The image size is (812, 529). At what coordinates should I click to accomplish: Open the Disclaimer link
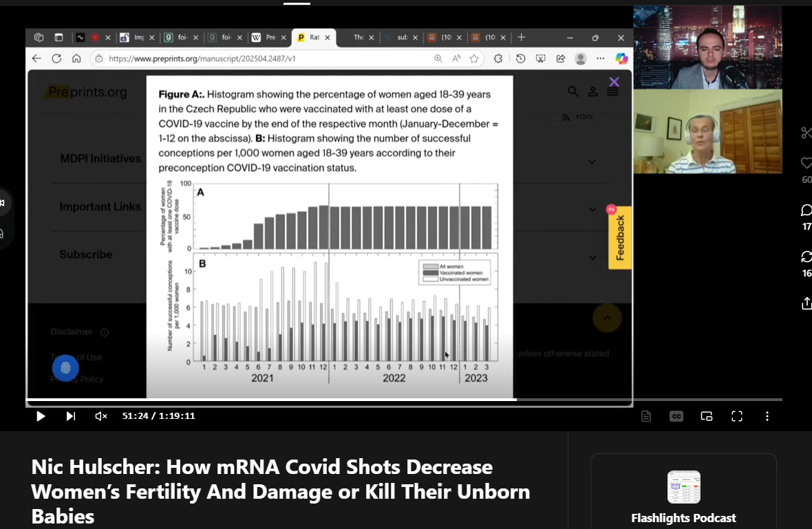pyautogui.click(x=72, y=332)
